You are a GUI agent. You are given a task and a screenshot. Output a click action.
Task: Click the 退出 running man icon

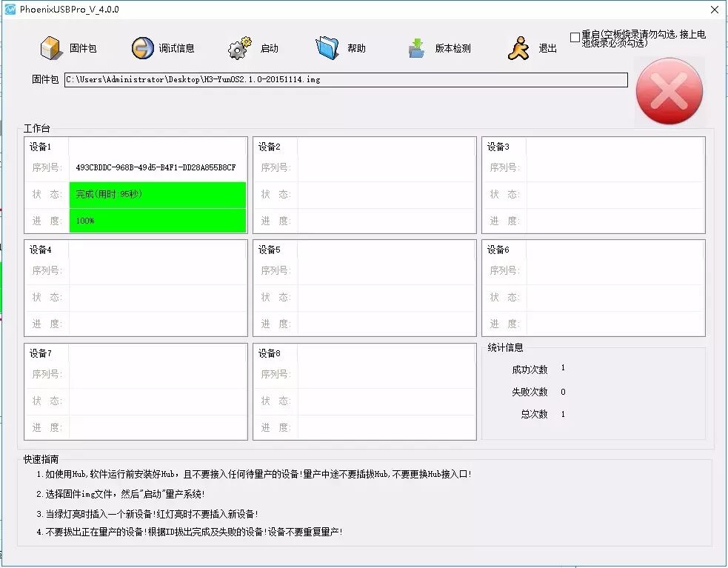click(x=518, y=48)
